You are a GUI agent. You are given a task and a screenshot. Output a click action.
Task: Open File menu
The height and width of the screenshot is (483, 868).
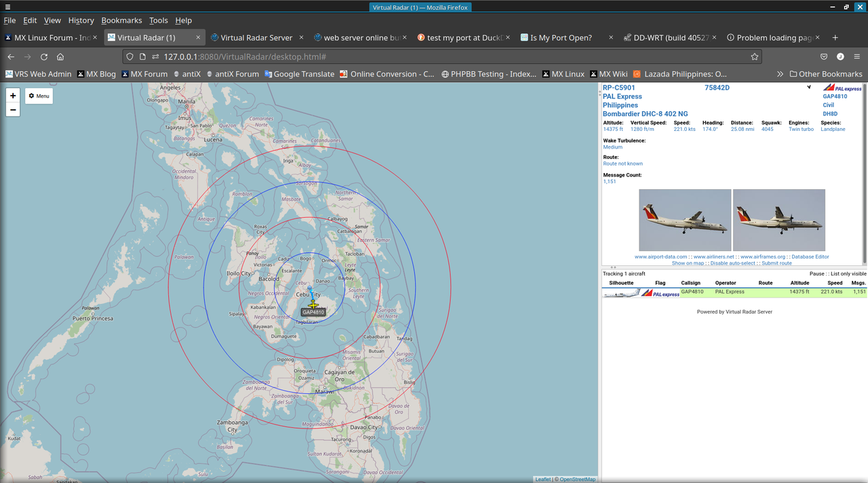9,20
